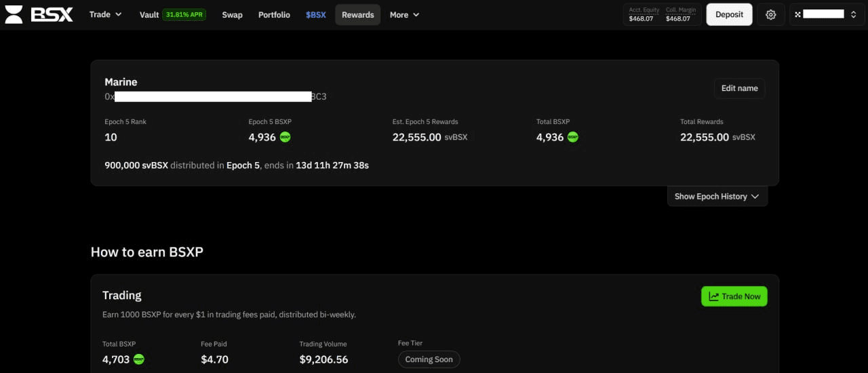Click BSXP coin icon beside Total BSXP 4,936
The height and width of the screenshot is (373, 868).
click(573, 137)
